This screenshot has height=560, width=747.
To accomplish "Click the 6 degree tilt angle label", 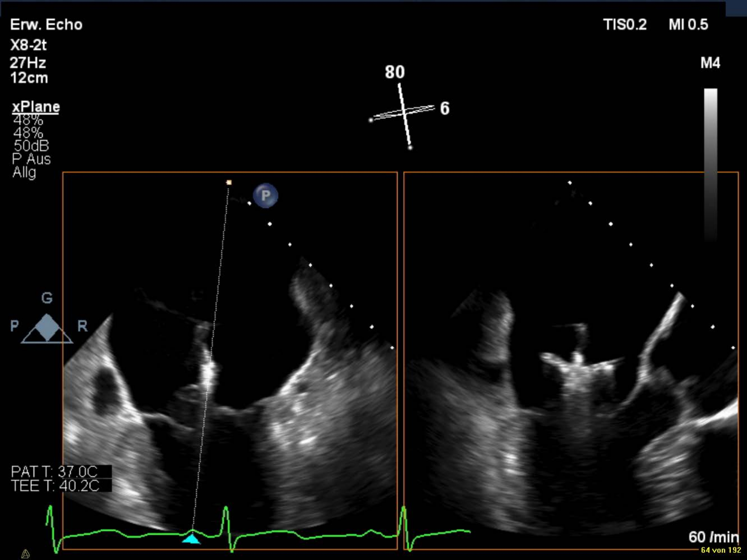I will (444, 108).
